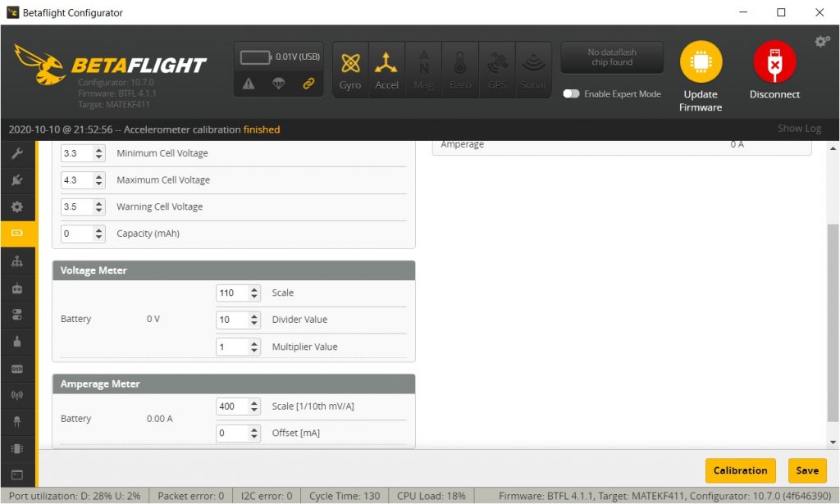Open the Configuration gear tab in sidebar
The image size is (840, 504).
pos(17,207)
